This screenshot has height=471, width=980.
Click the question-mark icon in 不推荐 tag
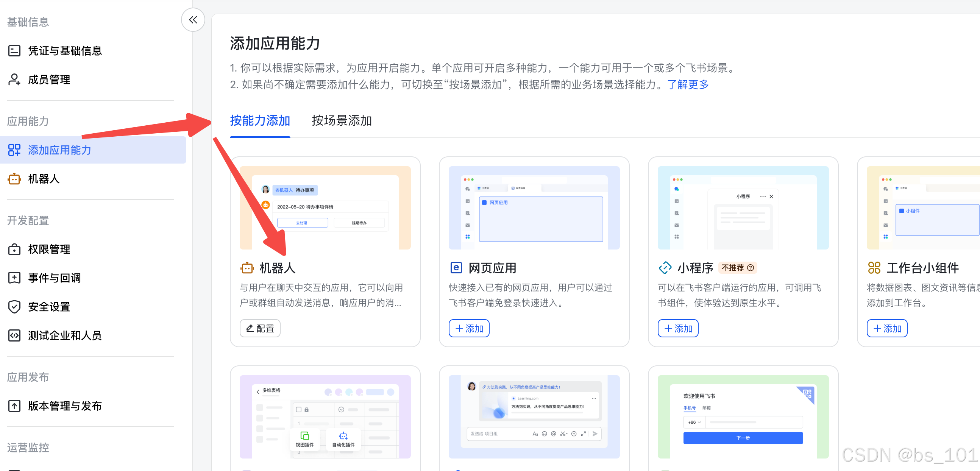tap(751, 268)
